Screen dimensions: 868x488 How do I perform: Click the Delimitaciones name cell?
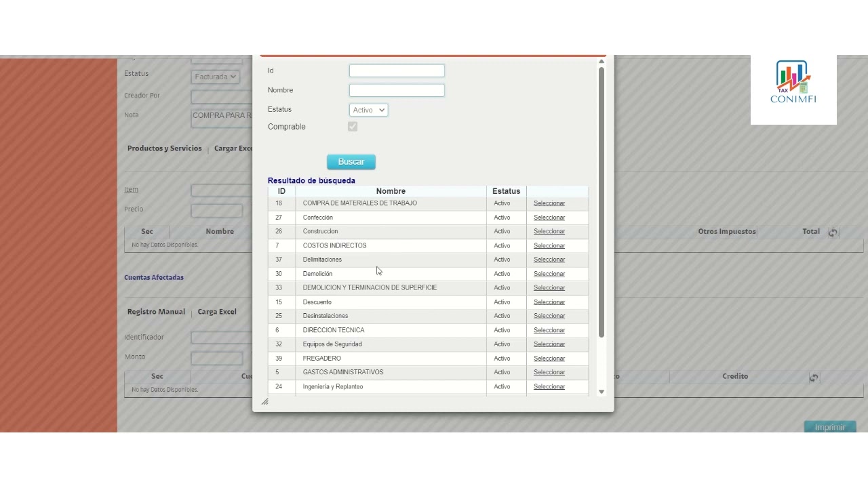pyautogui.click(x=391, y=260)
